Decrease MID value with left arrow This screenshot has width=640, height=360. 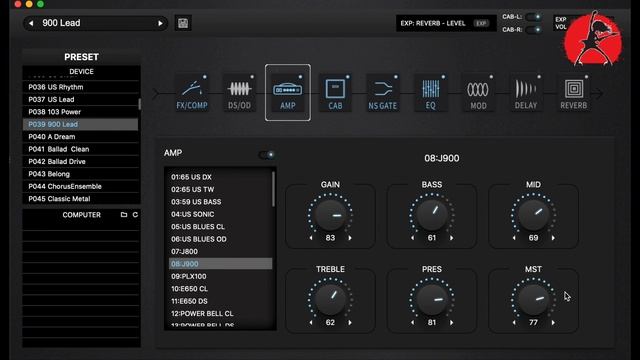coord(514,238)
